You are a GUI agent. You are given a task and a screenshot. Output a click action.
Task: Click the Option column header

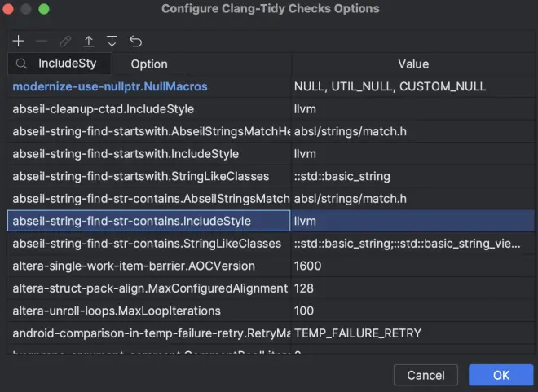pos(149,64)
